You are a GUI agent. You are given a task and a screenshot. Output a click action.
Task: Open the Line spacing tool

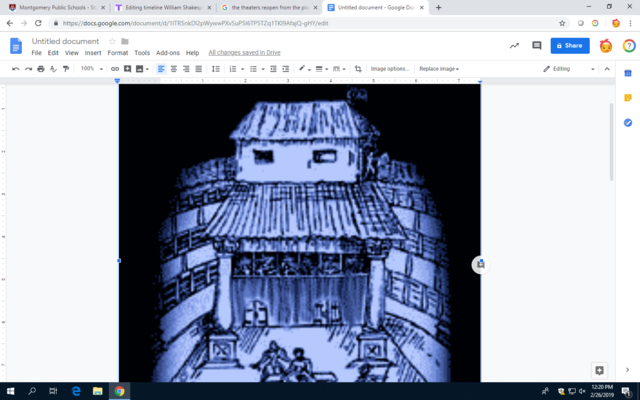pyautogui.click(x=216, y=69)
